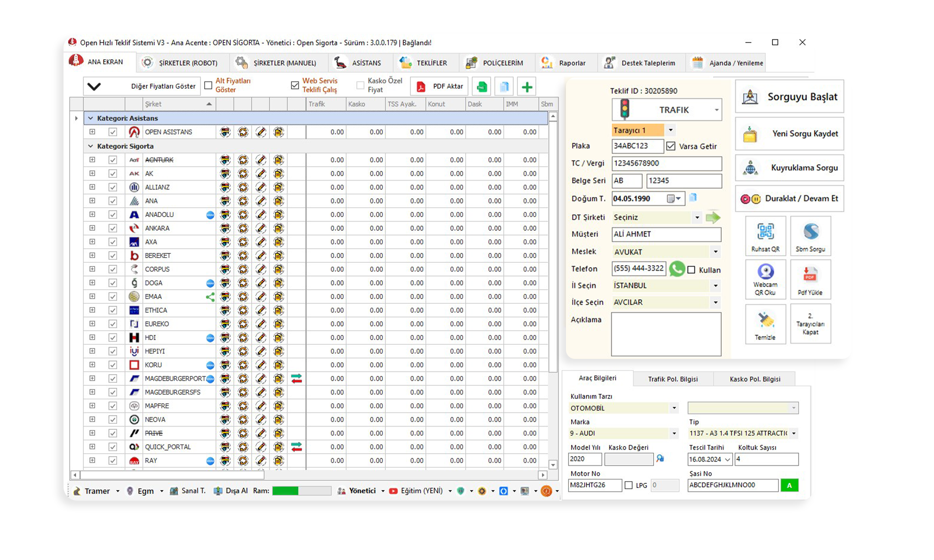
Task: Tick the Kullan checkbox next to phone
Action: coord(692,270)
